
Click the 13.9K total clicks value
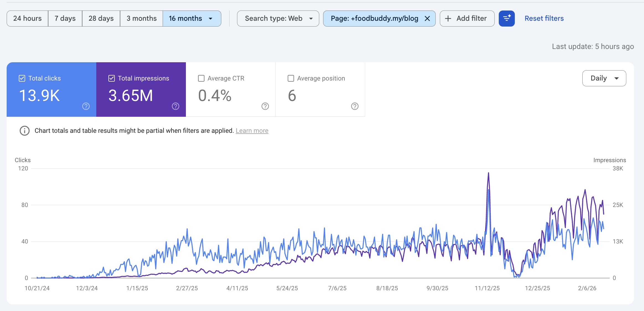pos(40,96)
